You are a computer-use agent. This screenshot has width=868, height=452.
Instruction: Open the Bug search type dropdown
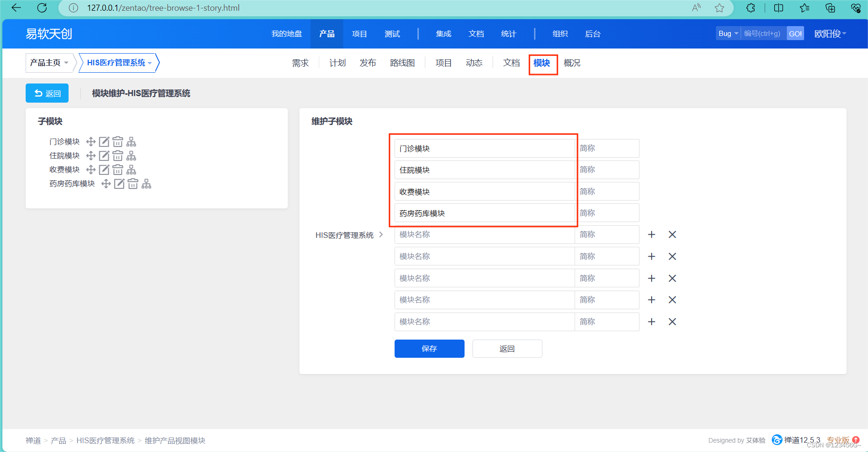[728, 34]
